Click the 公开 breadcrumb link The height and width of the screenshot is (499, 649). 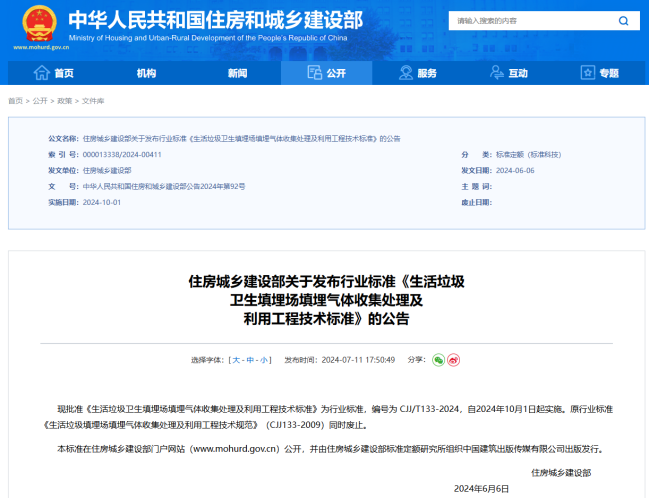click(40, 101)
